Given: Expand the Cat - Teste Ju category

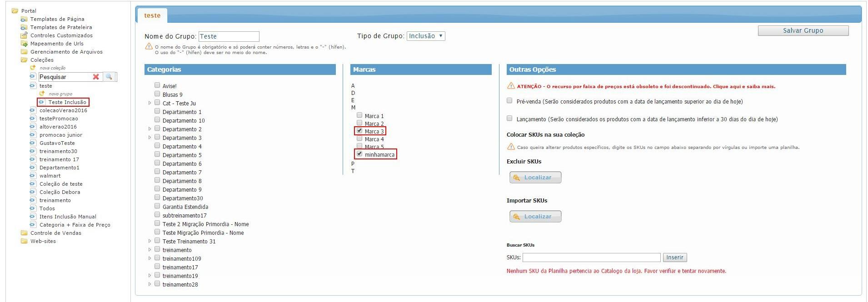Looking at the screenshot, I should tap(150, 103).
